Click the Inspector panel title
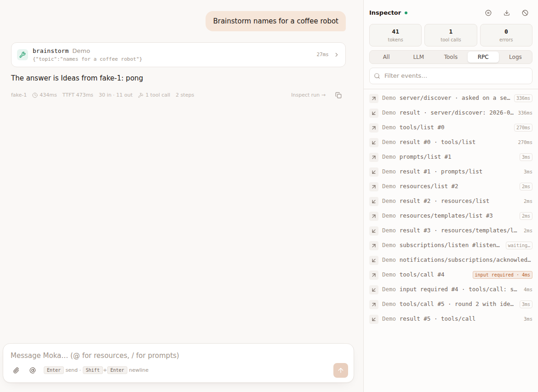The height and width of the screenshot is (392, 538). [385, 13]
